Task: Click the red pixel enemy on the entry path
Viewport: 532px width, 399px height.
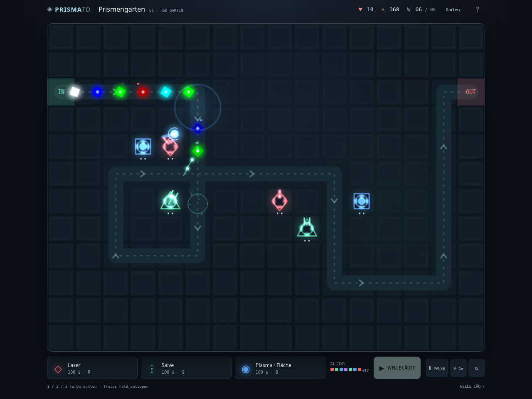Action: tap(143, 92)
